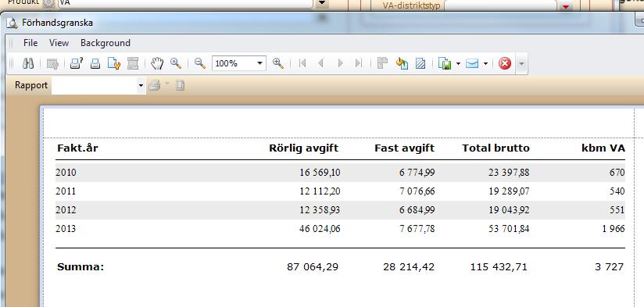This screenshot has width=644, height=307.
Task: Click the total 87 064,29
Action: [313, 267]
